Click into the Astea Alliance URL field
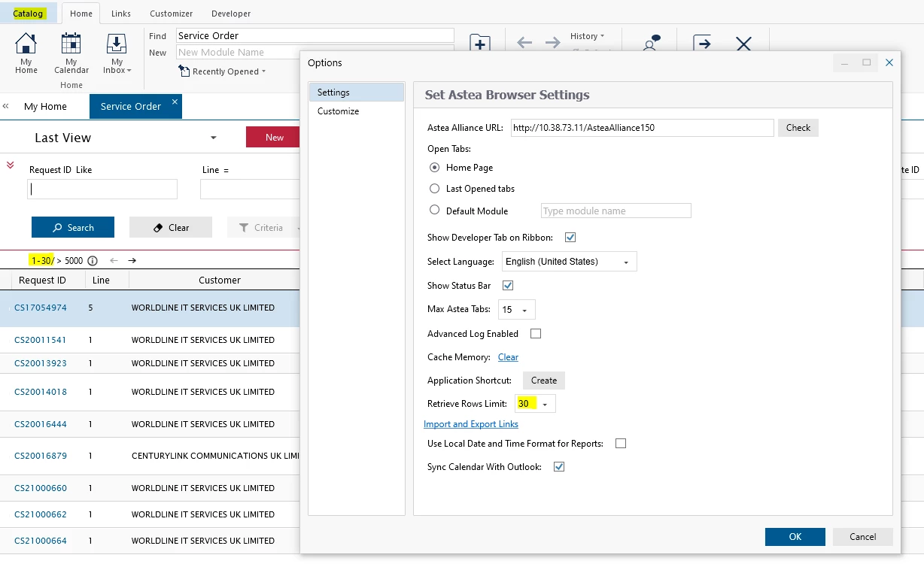 point(642,128)
